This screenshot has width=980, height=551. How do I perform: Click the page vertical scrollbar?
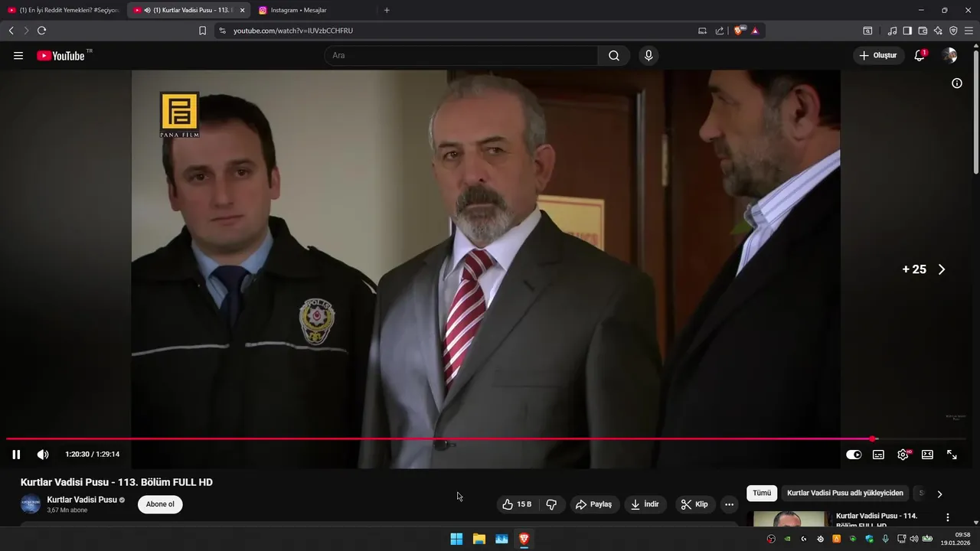(x=975, y=112)
